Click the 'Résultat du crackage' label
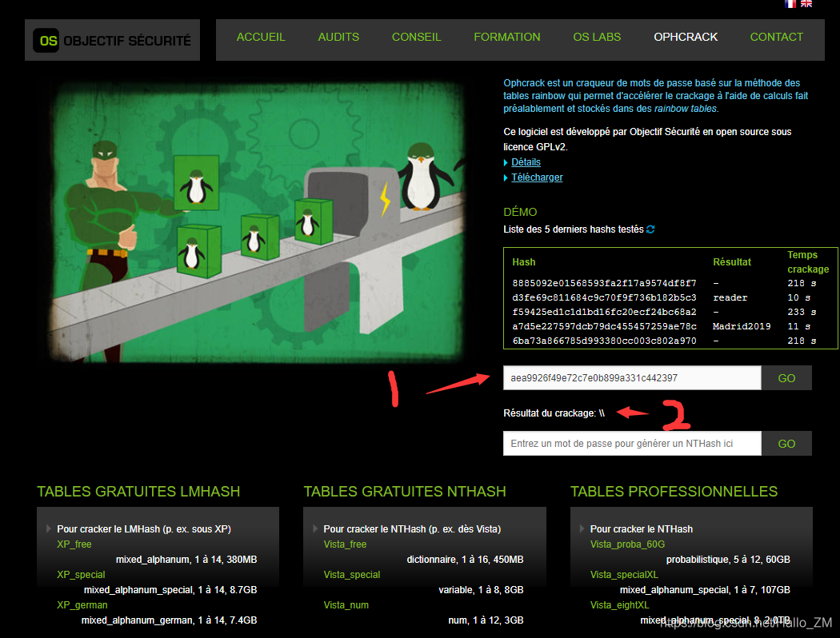840x638 pixels. click(x=550, y=413)
